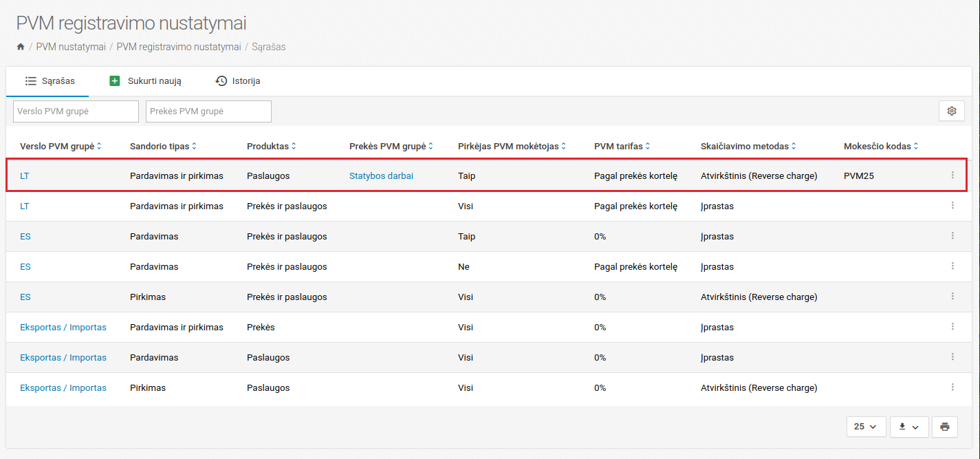
Task: Click the print icon button
Action: [944, 427]
